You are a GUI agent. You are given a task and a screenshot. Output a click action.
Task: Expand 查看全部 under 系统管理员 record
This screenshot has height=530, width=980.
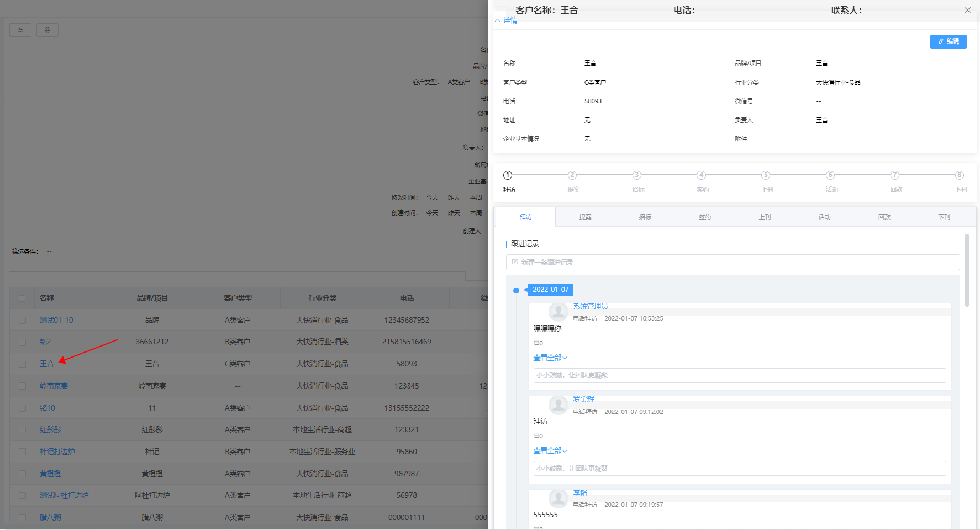coord(550,358)
